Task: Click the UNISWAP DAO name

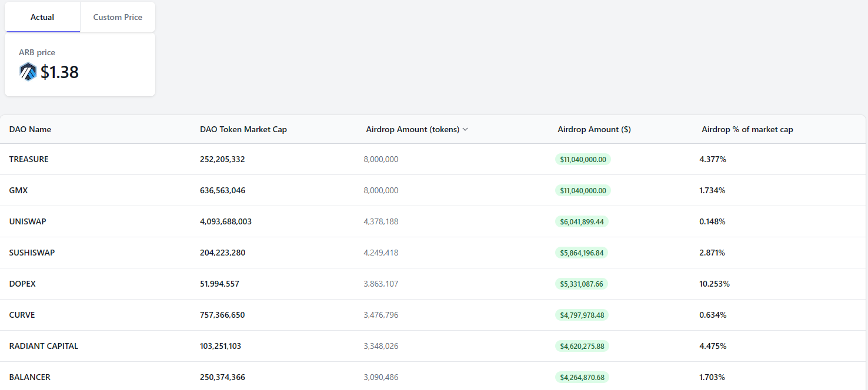Action: tap(28, 221)
